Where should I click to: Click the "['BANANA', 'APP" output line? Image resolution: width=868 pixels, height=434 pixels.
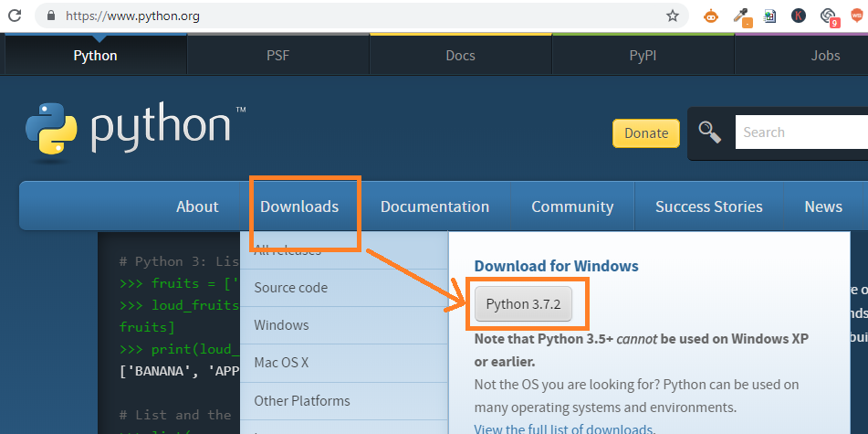180,371
